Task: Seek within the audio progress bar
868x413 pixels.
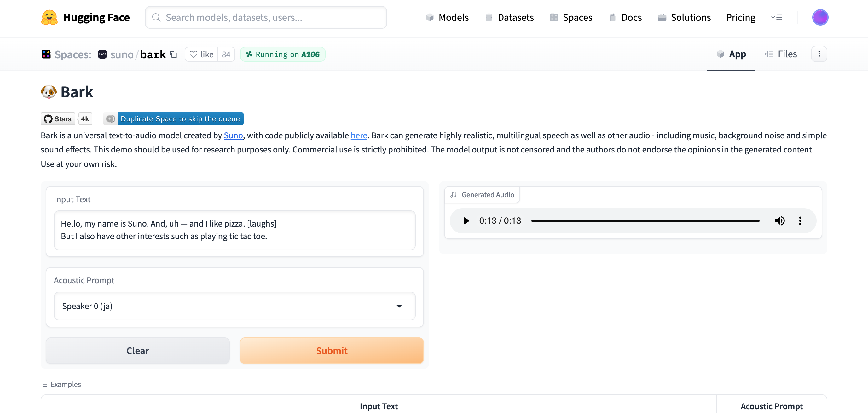Action: pos(645,221)
